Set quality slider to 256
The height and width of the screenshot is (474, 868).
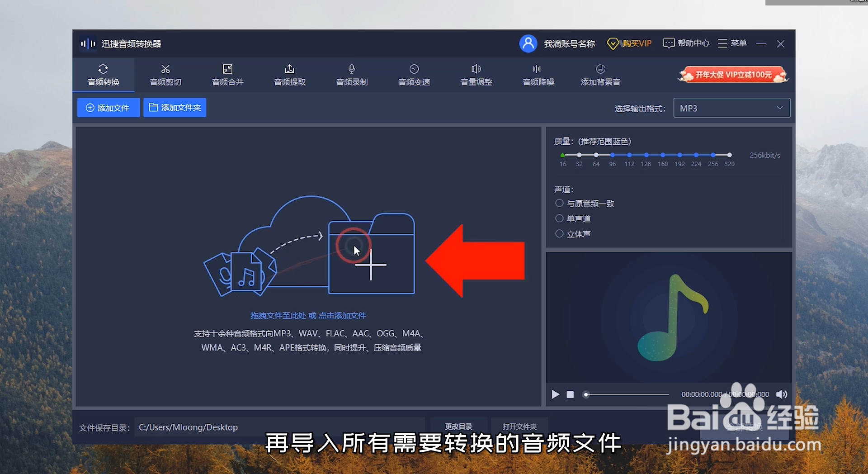click(x=713, y=155)
